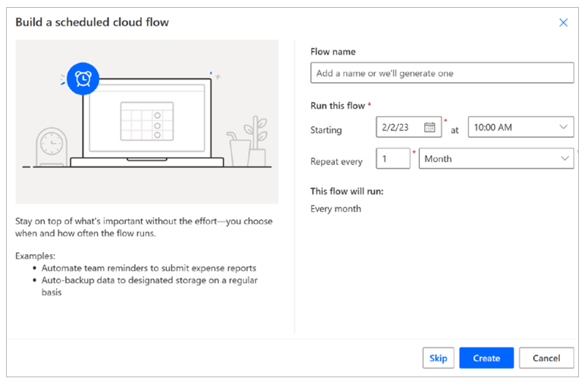Click the Every month summary text
Viewport: 586px width, 392px height.
[x=336, y=209]
